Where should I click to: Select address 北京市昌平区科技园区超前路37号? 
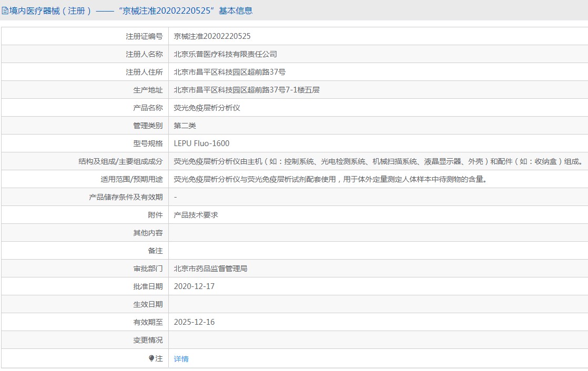[x=229, y=72]
